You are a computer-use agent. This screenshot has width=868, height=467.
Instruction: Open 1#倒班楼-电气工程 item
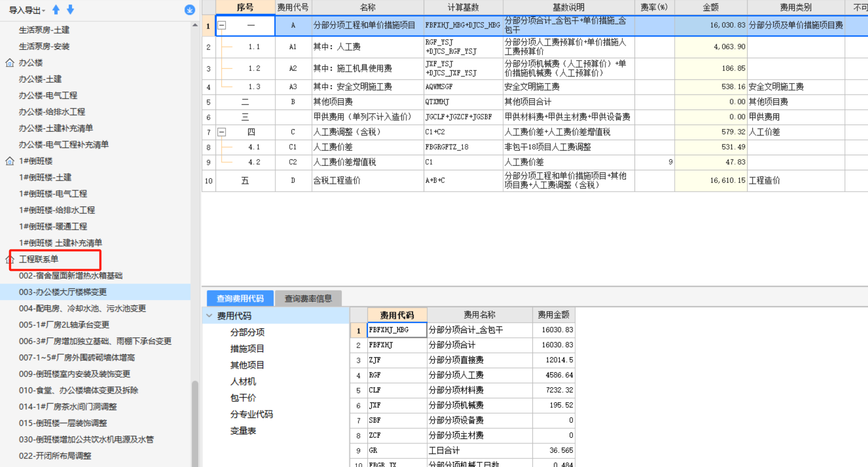53,194
